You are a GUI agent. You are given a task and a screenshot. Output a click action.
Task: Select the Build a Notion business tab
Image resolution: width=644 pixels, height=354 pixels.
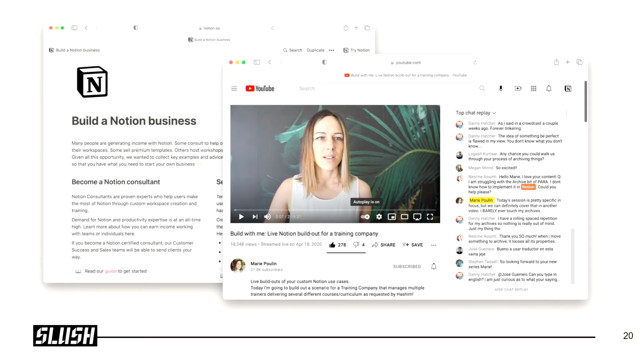[209, 40]
